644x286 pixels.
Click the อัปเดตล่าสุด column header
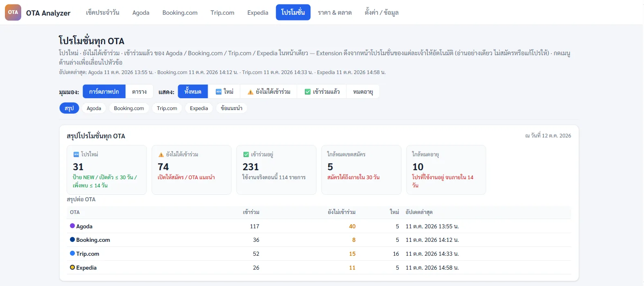419,212
